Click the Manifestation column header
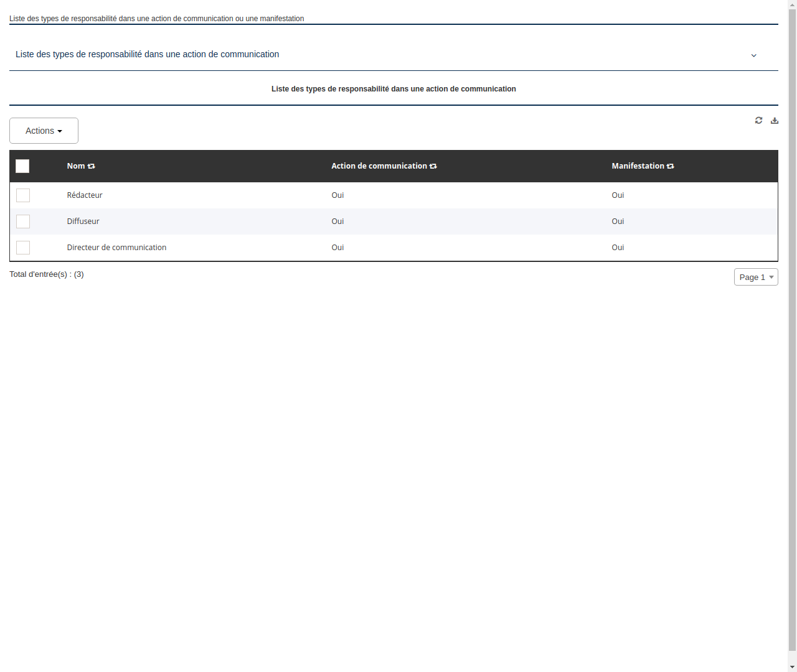797x672 pixels. click(x=638, y=166)
